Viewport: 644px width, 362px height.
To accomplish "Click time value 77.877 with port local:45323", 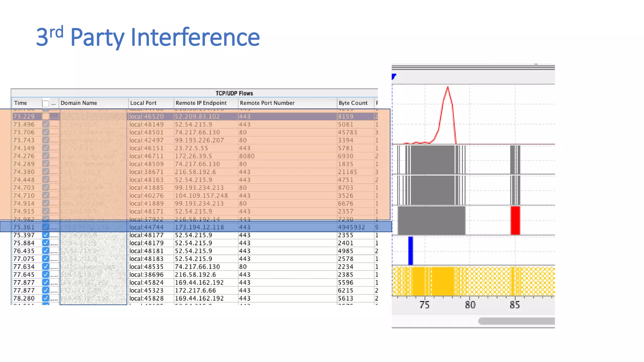I will click(24, 290).
